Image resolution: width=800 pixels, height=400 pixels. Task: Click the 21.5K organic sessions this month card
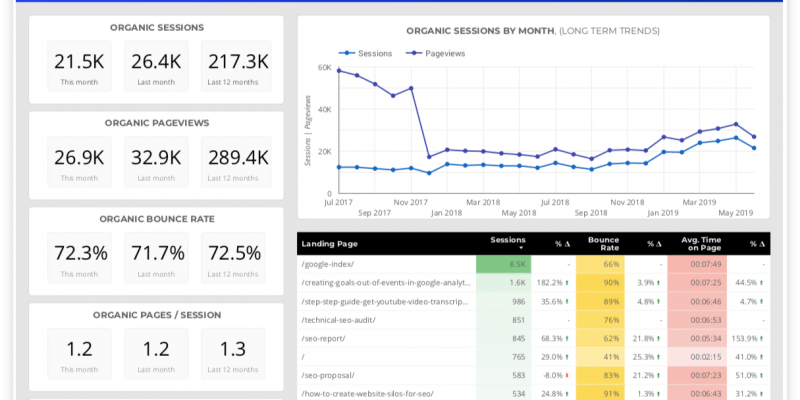76,66
